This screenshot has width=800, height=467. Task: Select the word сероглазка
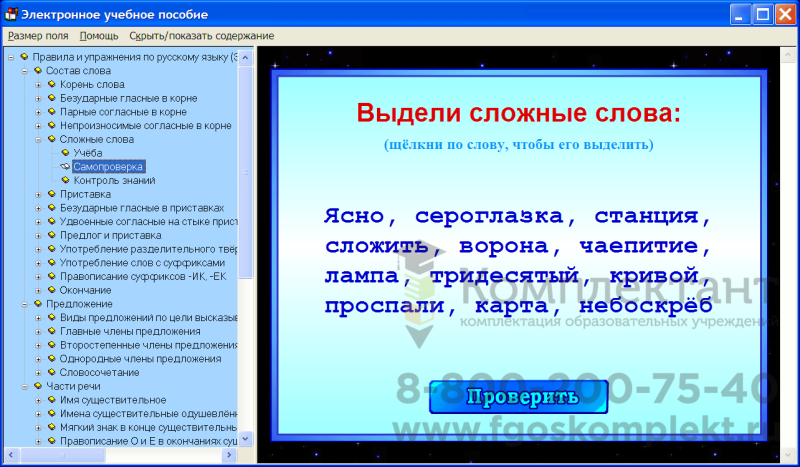(489, 216)
